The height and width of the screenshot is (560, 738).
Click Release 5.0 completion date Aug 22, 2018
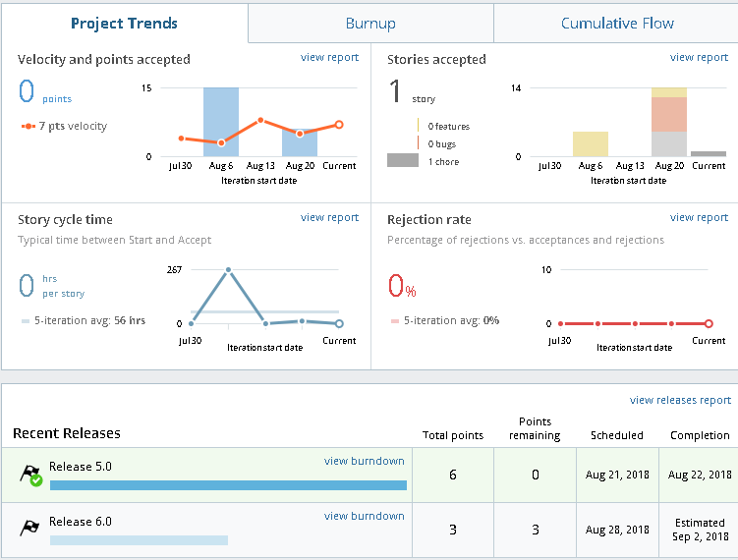pyautogui.click(x=700, y=475)
